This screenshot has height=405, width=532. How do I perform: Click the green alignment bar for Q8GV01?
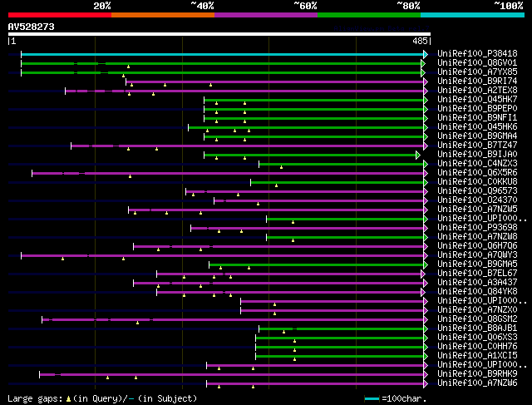coord(220,63)
